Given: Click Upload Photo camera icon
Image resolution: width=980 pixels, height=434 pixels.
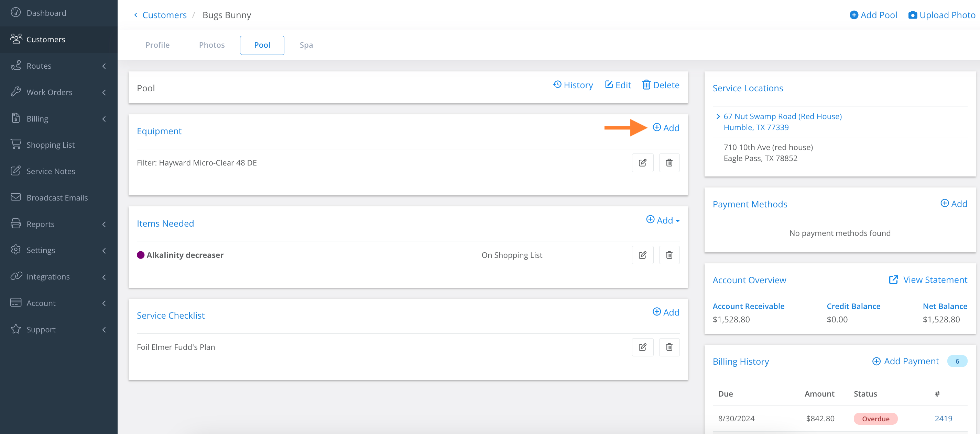Looking at the screenshot, I should click(x=912, y=15).
